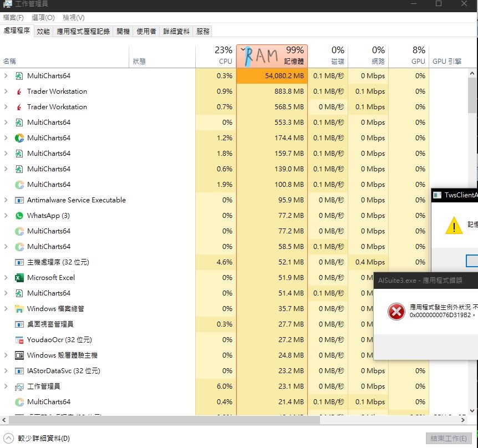Click the 0x0000000076D319B2 error address text
The image size is (478, 448).
[440, 315]
